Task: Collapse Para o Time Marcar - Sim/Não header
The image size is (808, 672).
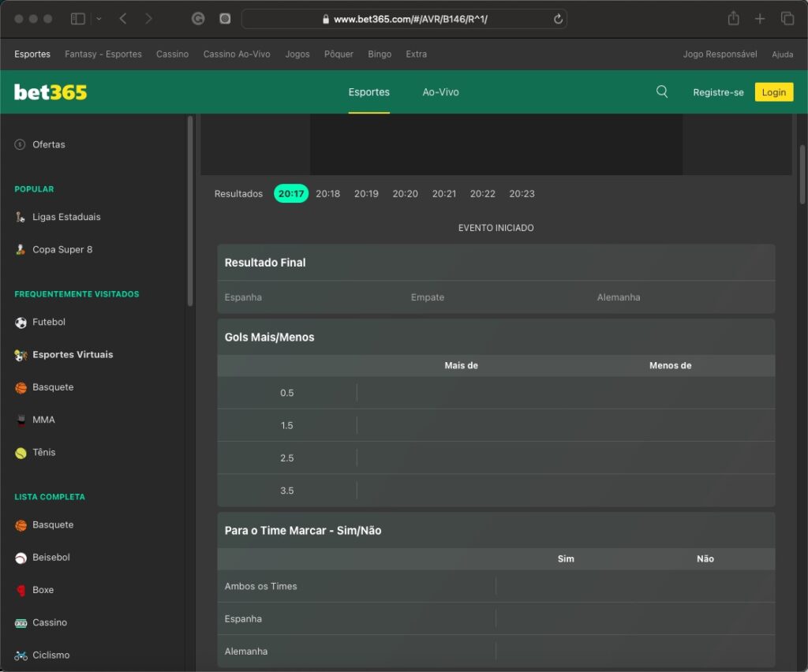Action: pos(496,530)
